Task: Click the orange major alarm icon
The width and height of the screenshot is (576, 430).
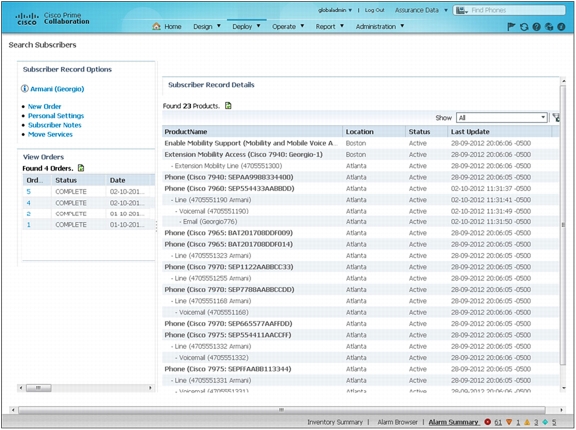Action: point(509,422)
